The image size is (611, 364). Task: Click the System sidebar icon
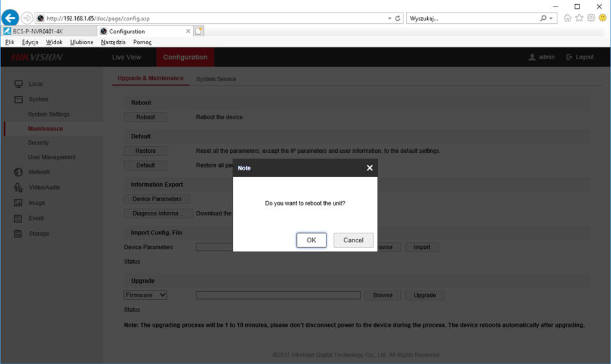pos(17,99)
